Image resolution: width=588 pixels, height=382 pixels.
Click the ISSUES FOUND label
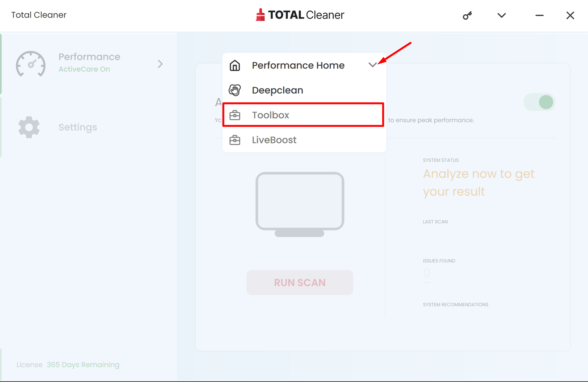[439, 261]
